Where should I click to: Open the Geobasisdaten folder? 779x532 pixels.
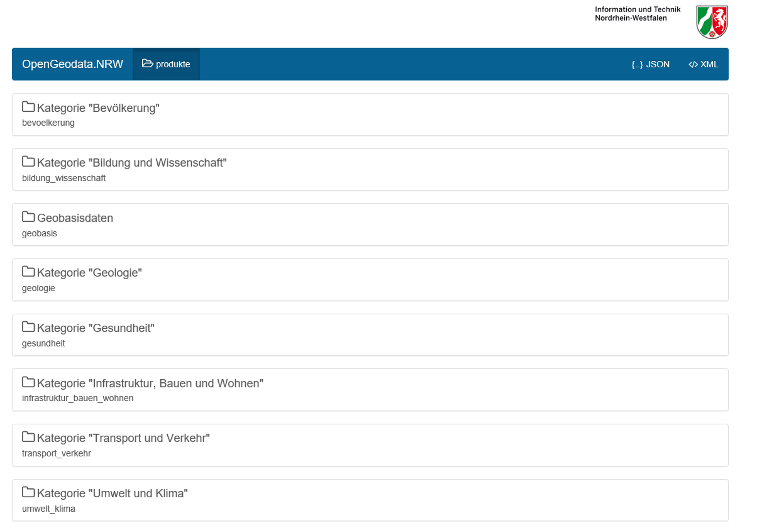pyautogui.click(x=75, y=218)
